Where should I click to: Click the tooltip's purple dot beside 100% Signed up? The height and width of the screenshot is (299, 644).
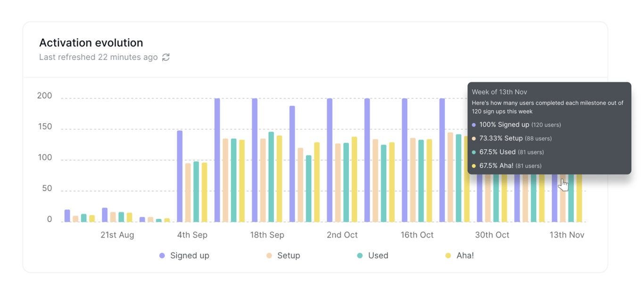[x=474, y=125]
